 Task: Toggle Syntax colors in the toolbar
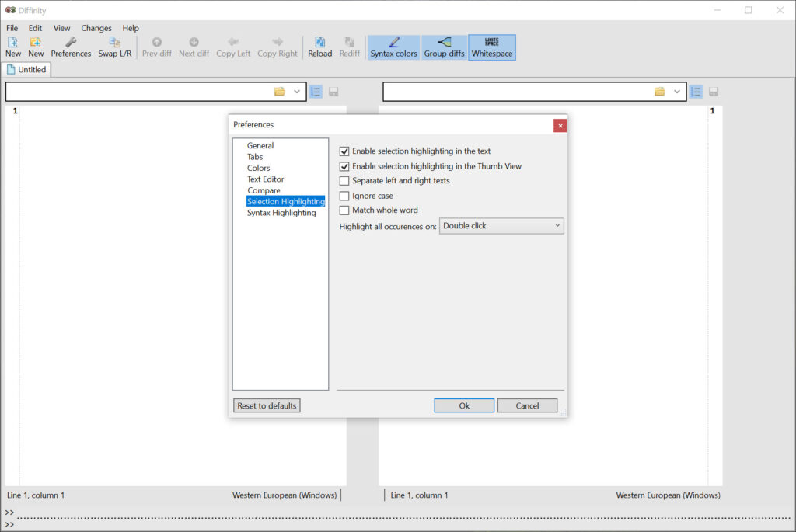pyautogui.click(x=393, y=47)
